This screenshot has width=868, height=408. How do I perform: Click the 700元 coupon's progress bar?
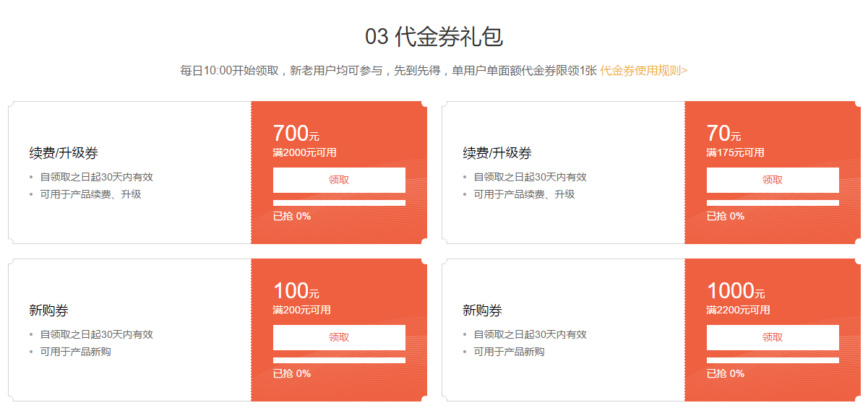339,203
